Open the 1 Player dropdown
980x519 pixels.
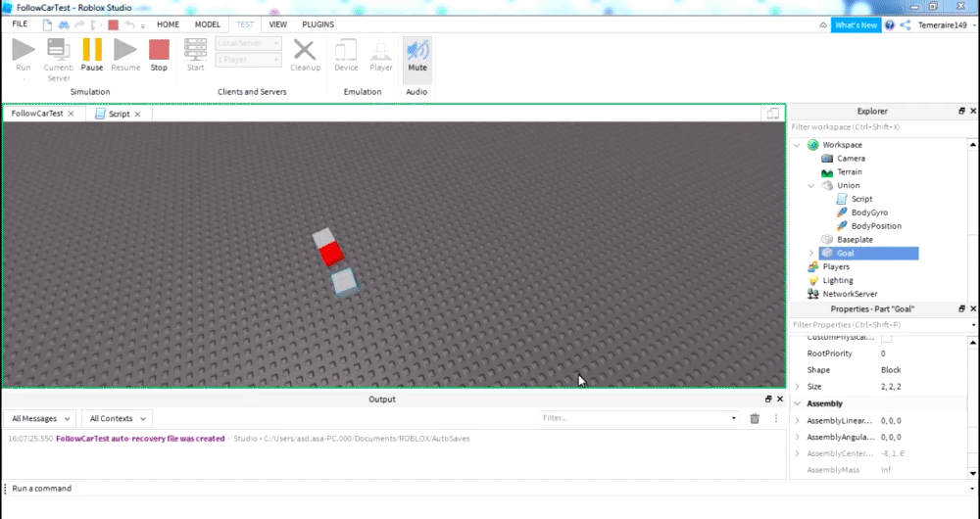[x=249, y=60]
